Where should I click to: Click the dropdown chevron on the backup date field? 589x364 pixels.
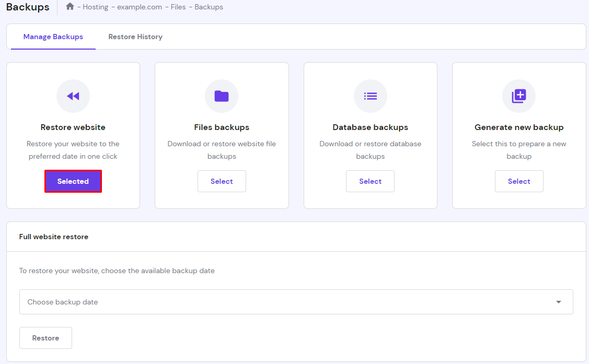coord(558,302)
